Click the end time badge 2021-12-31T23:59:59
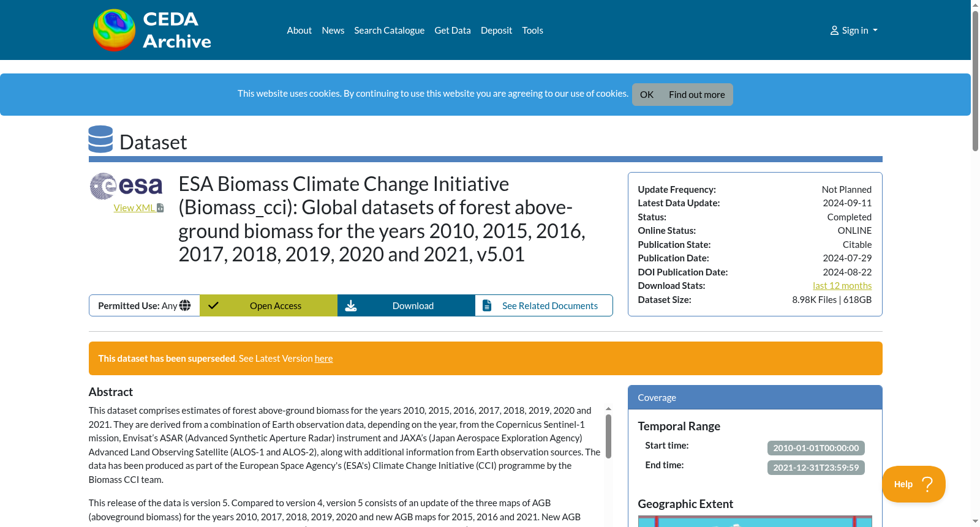Screen dimensions: 980x527 pyautogui.click(x=816, y=468)
